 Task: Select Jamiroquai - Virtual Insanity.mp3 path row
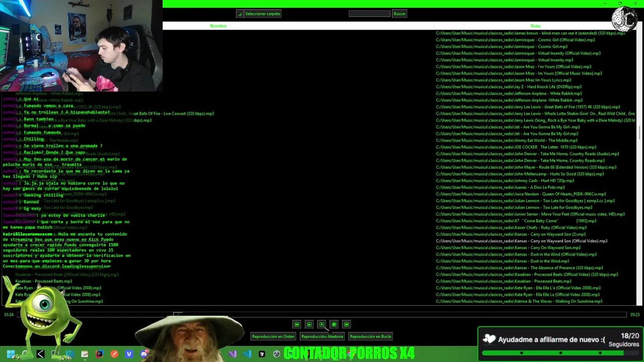click(x=505, y=60)
